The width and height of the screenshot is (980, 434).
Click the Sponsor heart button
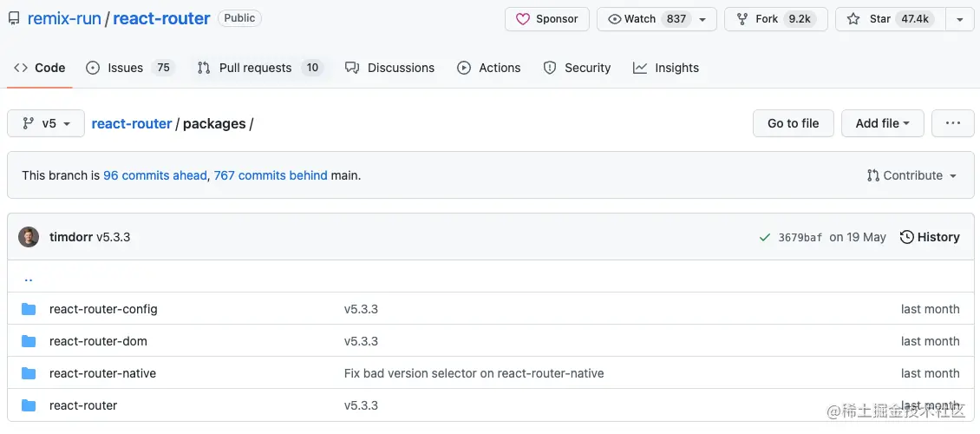[547, 19]
